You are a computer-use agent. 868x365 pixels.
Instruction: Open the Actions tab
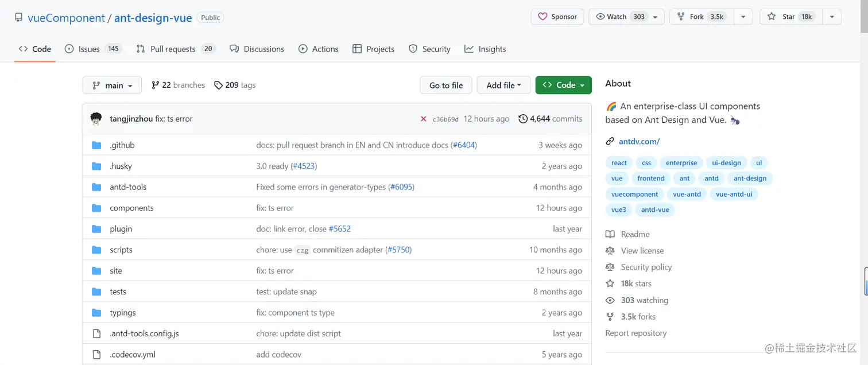(x=319, y=49)
